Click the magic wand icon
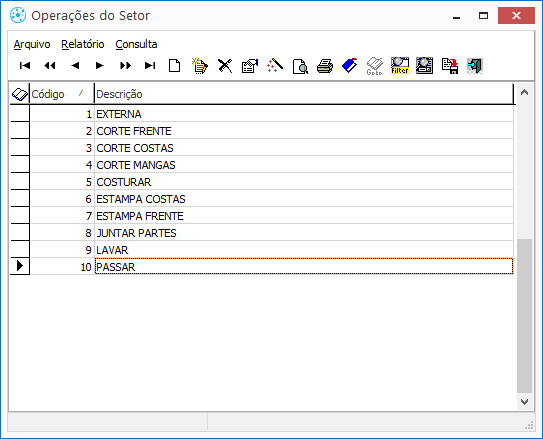The image size is (543, 439). [275, 65]
